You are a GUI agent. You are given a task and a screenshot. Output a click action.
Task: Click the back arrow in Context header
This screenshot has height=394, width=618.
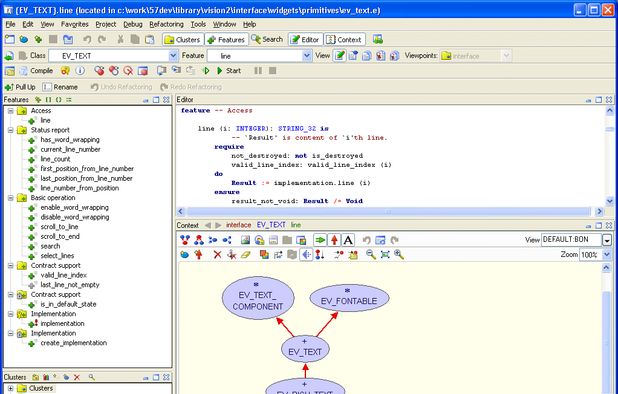pos(208,225)
